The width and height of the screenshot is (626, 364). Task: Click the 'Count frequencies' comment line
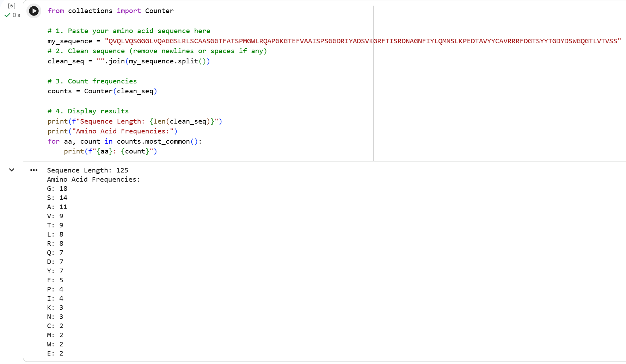click(x=92, y=81)
